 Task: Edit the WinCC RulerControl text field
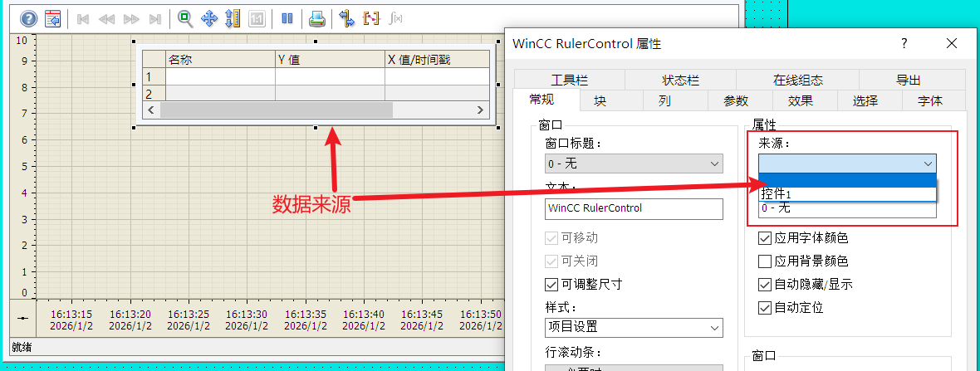[634, 208]
